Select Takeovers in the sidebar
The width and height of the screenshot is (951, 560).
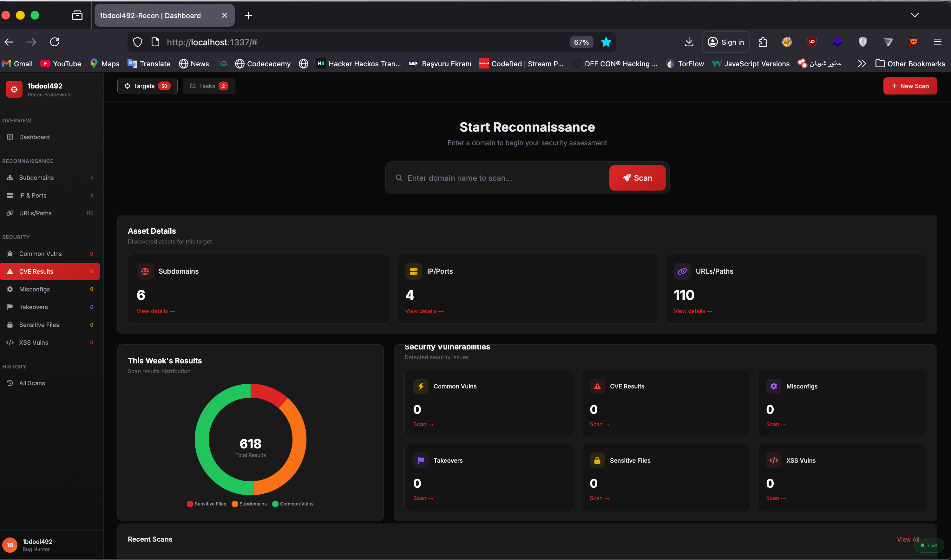point(32,307)
